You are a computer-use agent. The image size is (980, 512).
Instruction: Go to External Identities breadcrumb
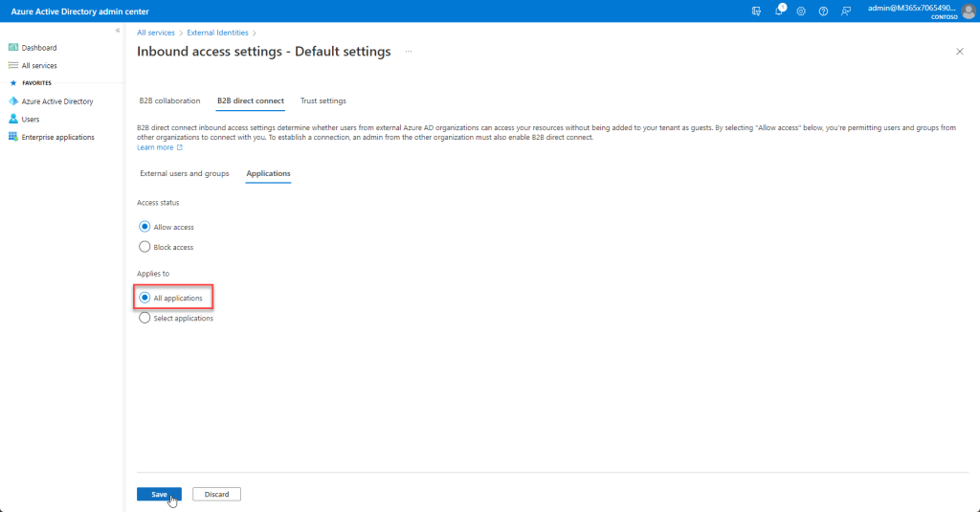pyautogui.click(x=216, y=33)
